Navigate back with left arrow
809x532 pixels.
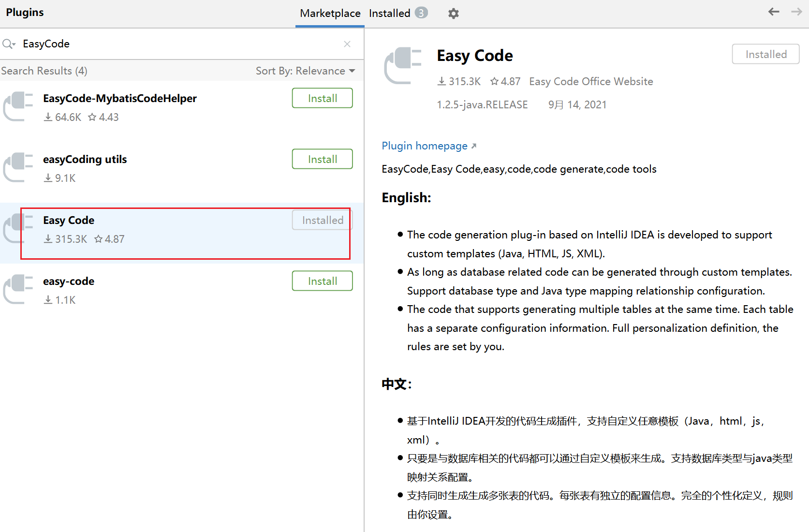774,12
